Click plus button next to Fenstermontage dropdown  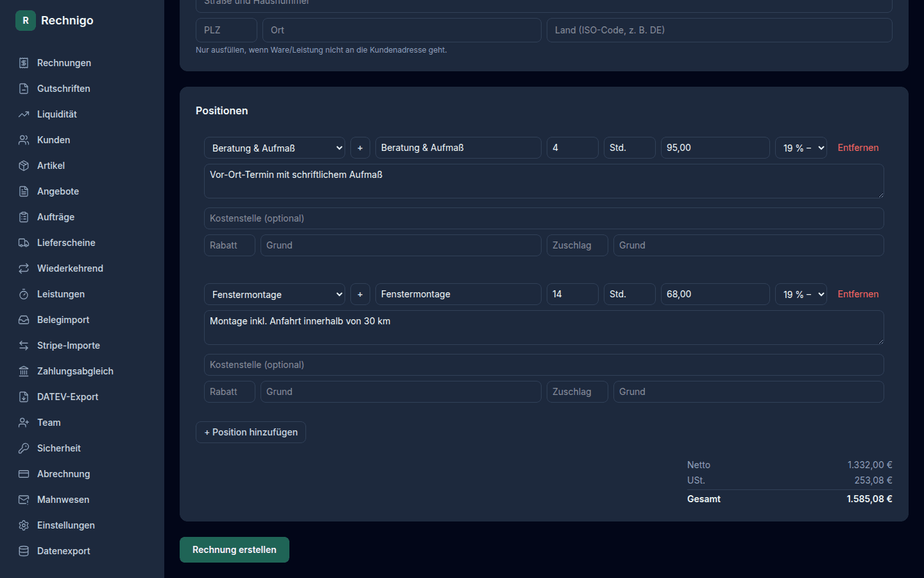(360, 294)
